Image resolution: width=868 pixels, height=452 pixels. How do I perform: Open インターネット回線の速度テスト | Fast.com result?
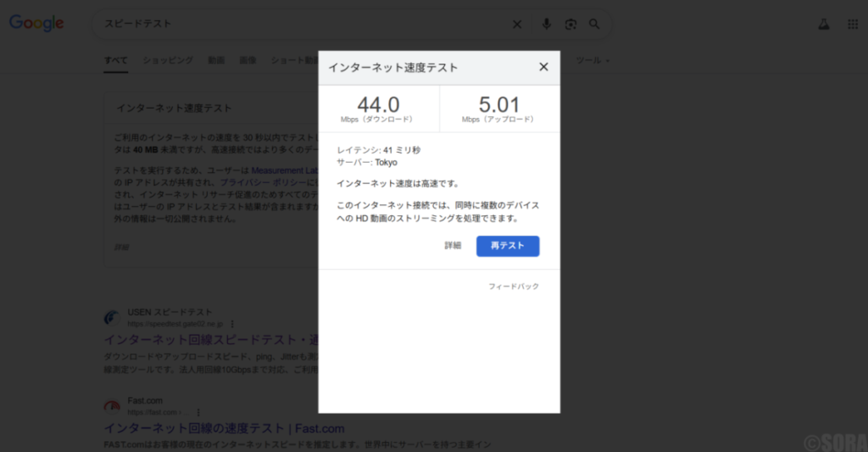click(x=224, y=428)
